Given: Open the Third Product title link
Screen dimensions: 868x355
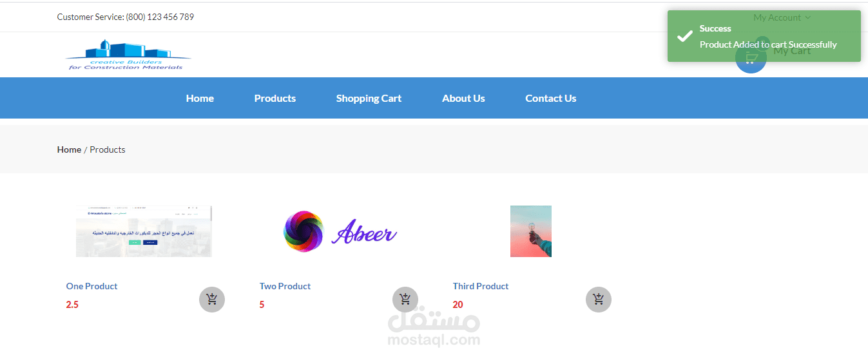Looking at the screenshot, I should coord(481,286).
